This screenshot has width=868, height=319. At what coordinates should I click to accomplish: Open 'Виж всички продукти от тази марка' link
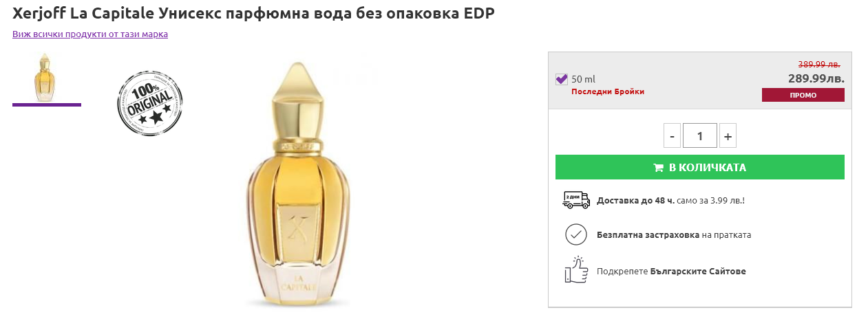click(x=90, y=34)
